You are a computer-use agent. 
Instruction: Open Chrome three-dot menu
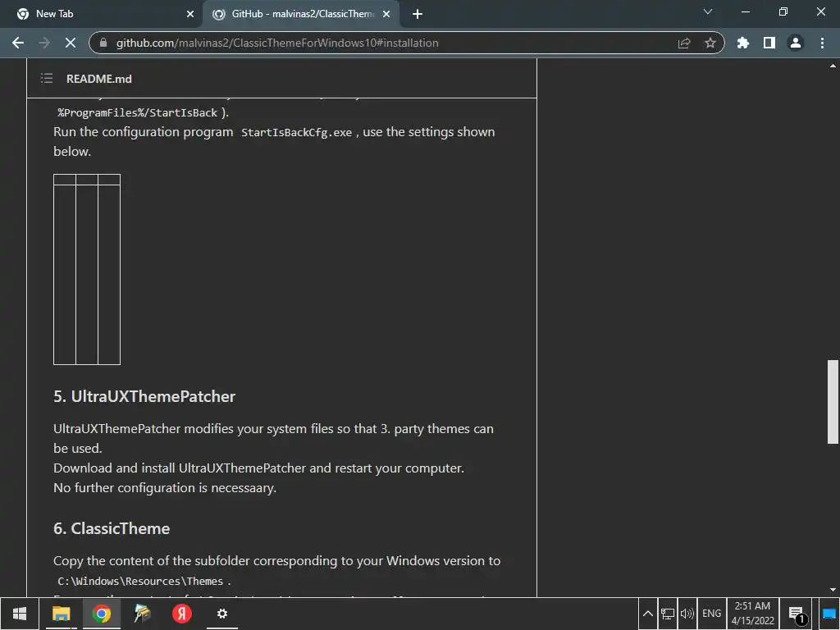pyautogui.click(x=822, y=43)
